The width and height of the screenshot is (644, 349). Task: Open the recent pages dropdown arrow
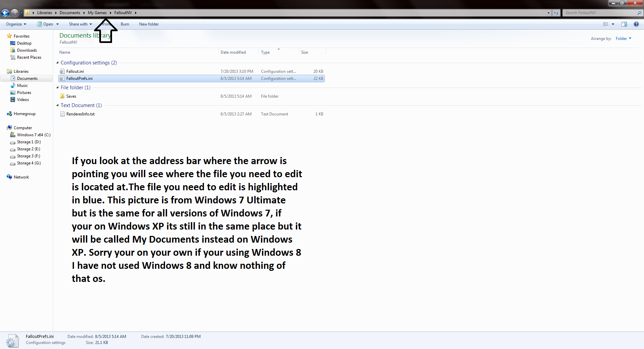pyautogui.click(x=21, y=13)
